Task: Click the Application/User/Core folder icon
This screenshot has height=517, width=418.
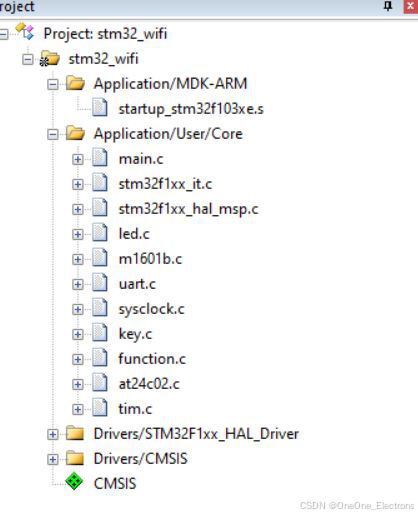Action: click(x=75, y=133)
